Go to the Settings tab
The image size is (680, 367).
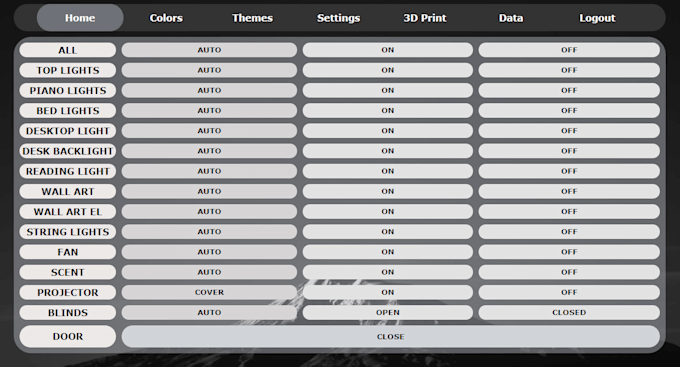point(338,18)
